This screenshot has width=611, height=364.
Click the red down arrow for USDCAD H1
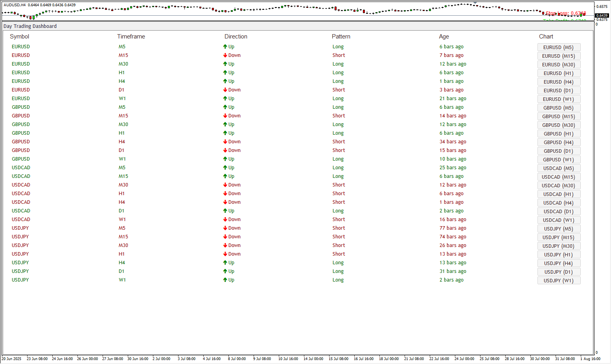coord(225,194)
